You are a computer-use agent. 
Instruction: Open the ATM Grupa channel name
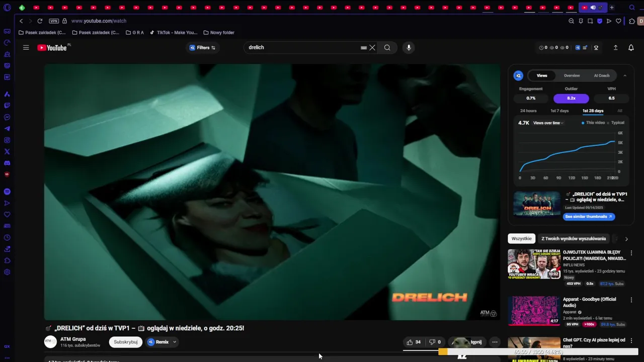73,339
